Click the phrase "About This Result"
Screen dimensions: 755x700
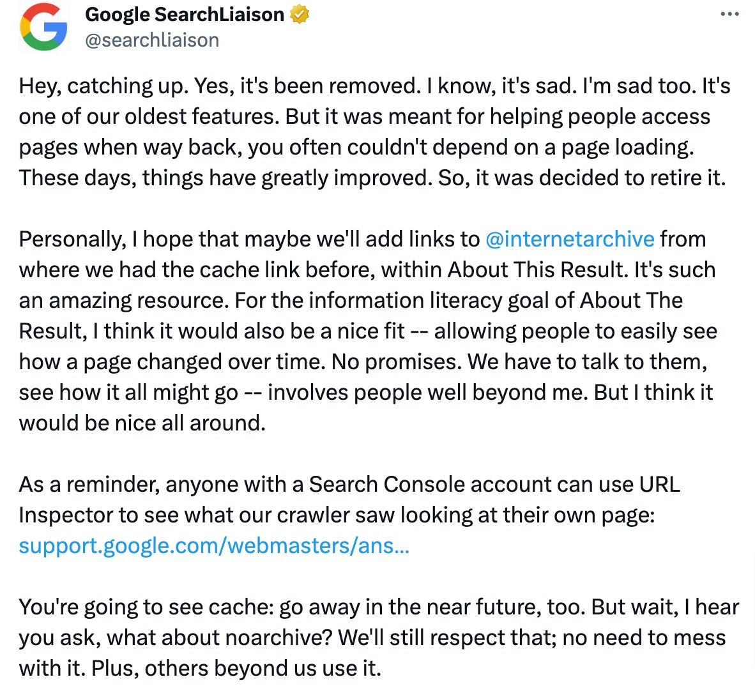click(537, 270)
